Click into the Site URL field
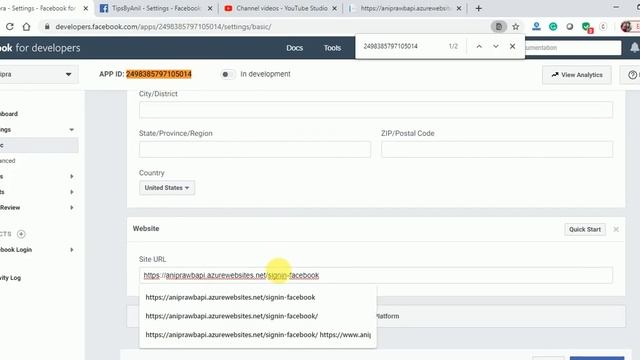 pos(376,275)
